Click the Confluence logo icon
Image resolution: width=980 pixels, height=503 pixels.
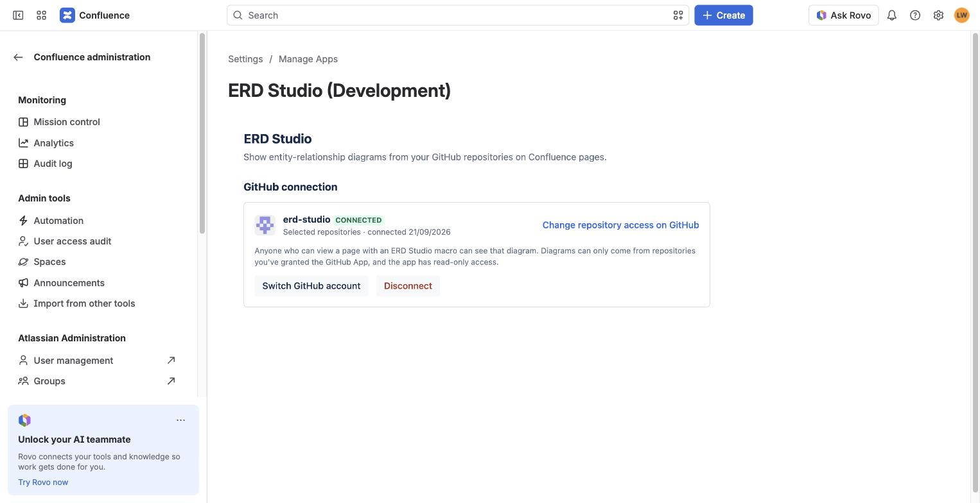67,15
